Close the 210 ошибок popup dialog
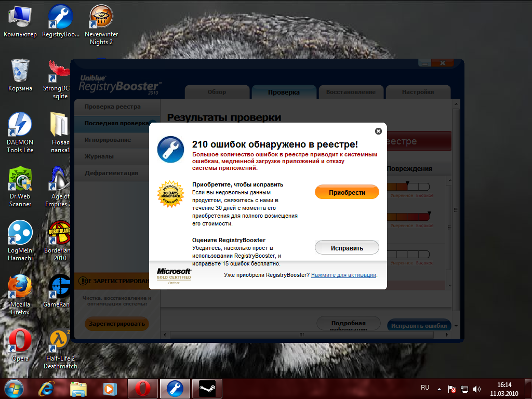Image resolution: width=532 pixels, height=399 pixels. (378, 131)
